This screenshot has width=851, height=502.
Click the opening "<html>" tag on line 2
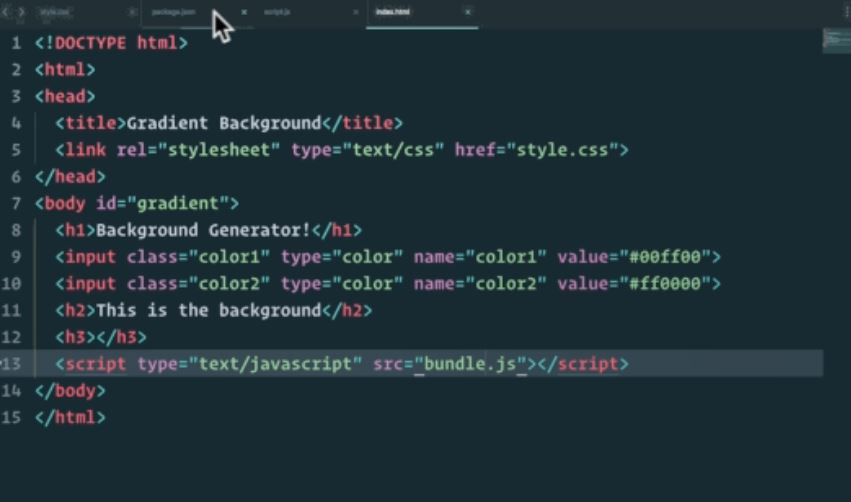[x=65, y=69]
